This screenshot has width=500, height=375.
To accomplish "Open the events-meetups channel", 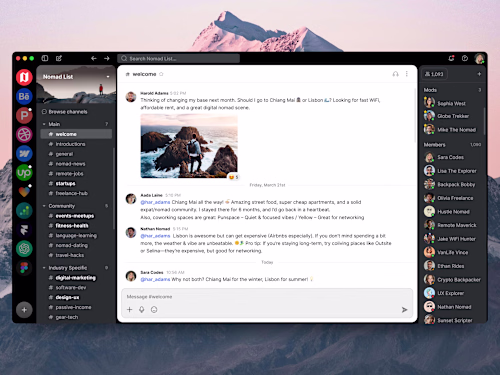I will pos(76,216).
